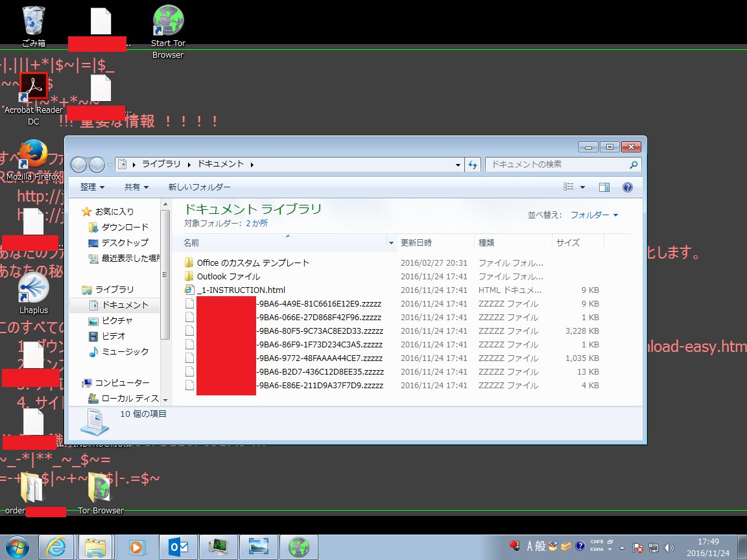Select file ending 9BA6-80F5-9C73AC8E2D33.zzzzz
The width and height of the screenshot is (747, 560).
point(285,331)
